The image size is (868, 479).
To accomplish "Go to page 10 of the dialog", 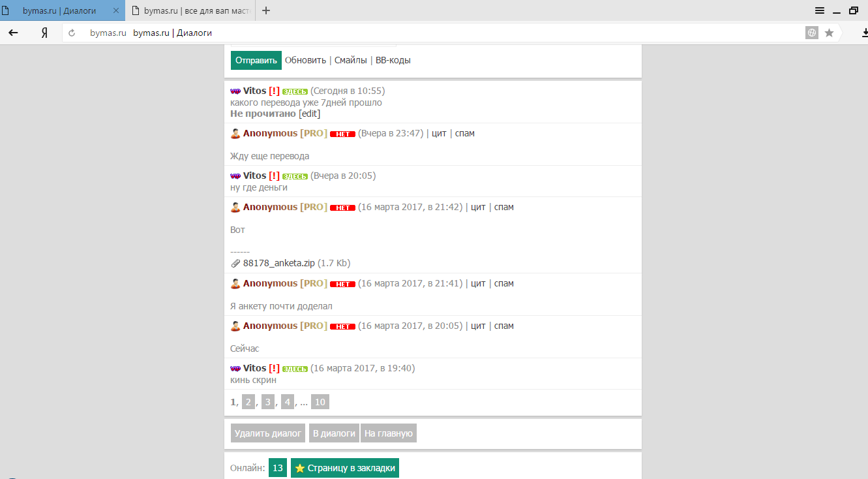I will pyautogui.click(x=320, y=402).
